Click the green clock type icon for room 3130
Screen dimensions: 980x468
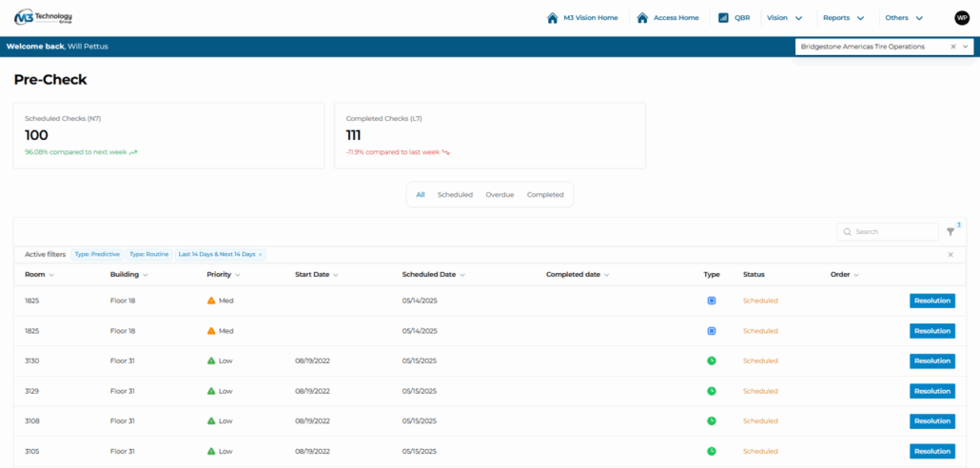click(x=711, y=361)
